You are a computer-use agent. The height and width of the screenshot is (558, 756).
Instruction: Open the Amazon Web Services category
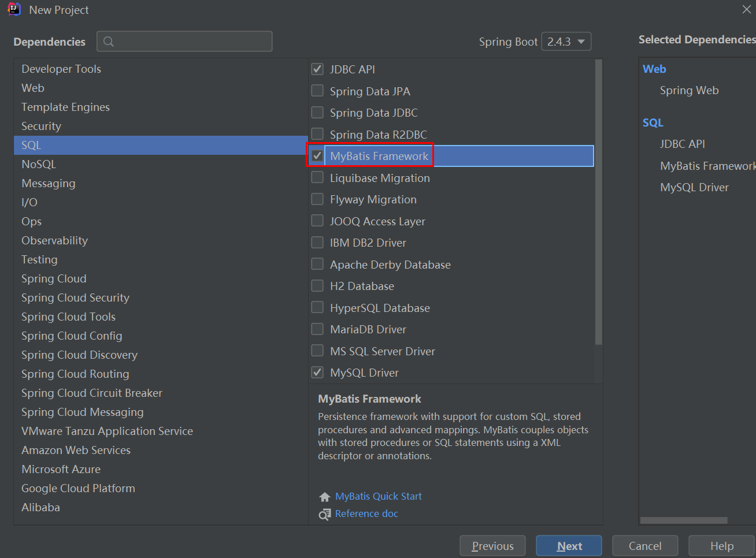pos(161,450)
